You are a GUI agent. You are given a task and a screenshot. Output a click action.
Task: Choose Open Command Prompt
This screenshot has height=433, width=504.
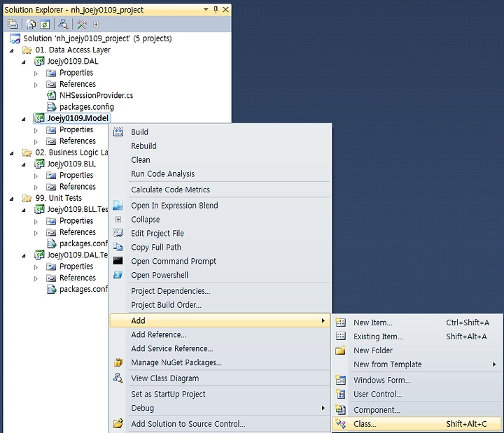pyautogui.click(x=220, y=261)
